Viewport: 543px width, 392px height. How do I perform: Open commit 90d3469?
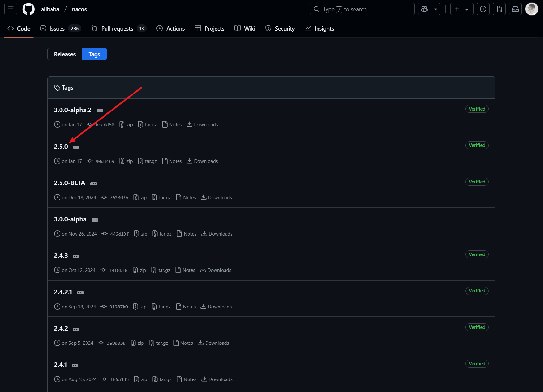pyautogui.click(x=105, y=161)
